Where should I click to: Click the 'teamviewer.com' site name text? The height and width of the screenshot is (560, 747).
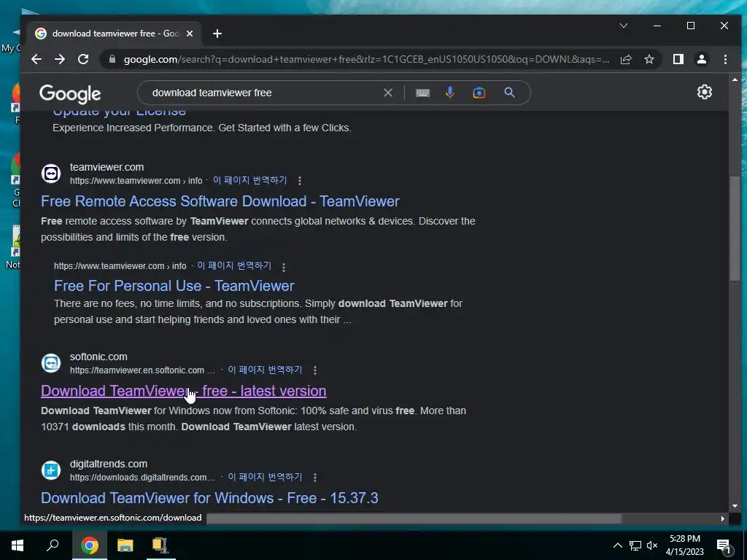tap(107, 167)
